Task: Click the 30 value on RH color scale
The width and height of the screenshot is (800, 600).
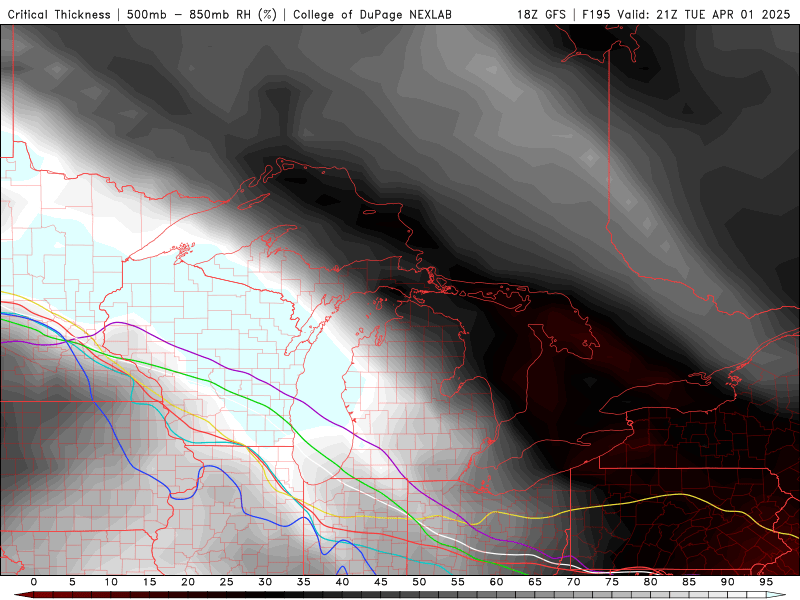Action: 265,582
